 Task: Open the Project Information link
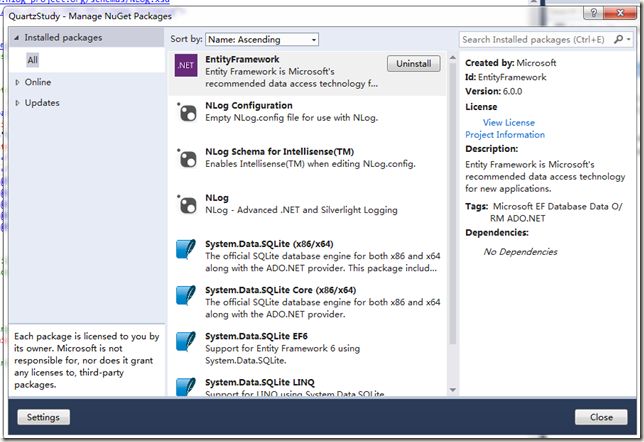tap(505, 135)
